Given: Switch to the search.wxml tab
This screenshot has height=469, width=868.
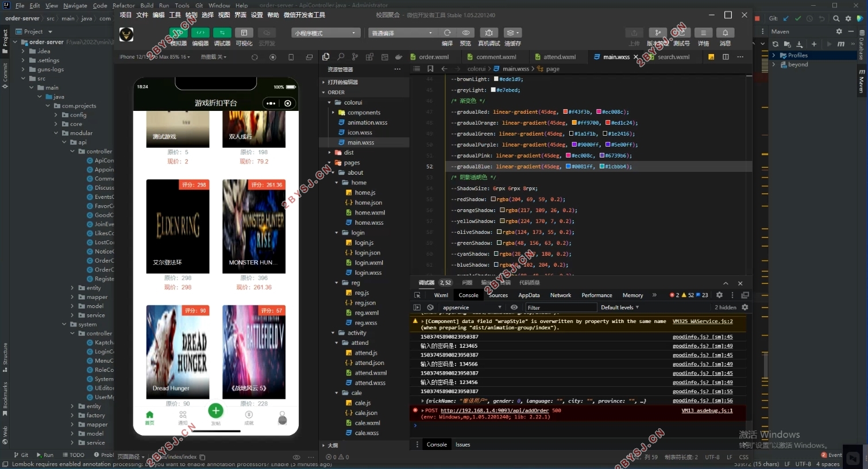Looking at the screenshot, I should (x=674, y=57).
